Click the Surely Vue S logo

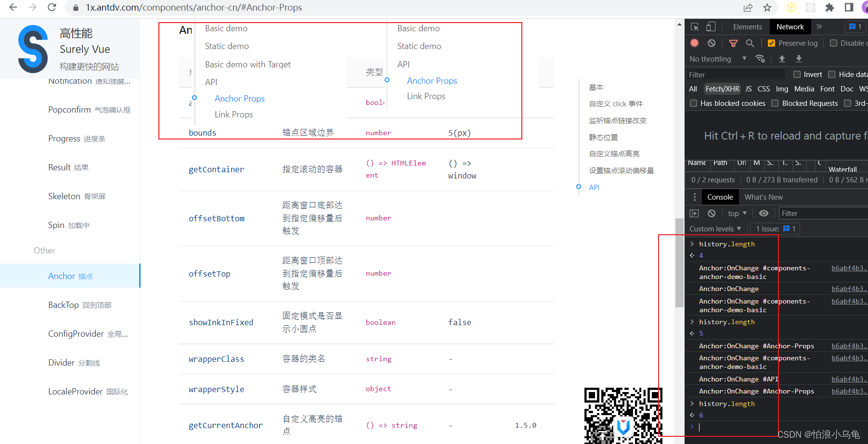33,49
